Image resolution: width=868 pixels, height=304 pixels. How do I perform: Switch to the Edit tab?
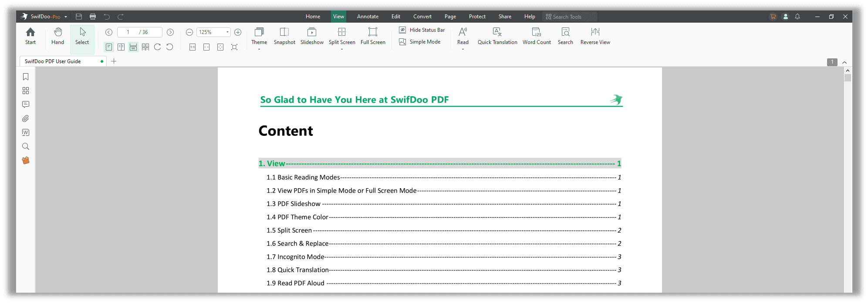coord(395,17)
